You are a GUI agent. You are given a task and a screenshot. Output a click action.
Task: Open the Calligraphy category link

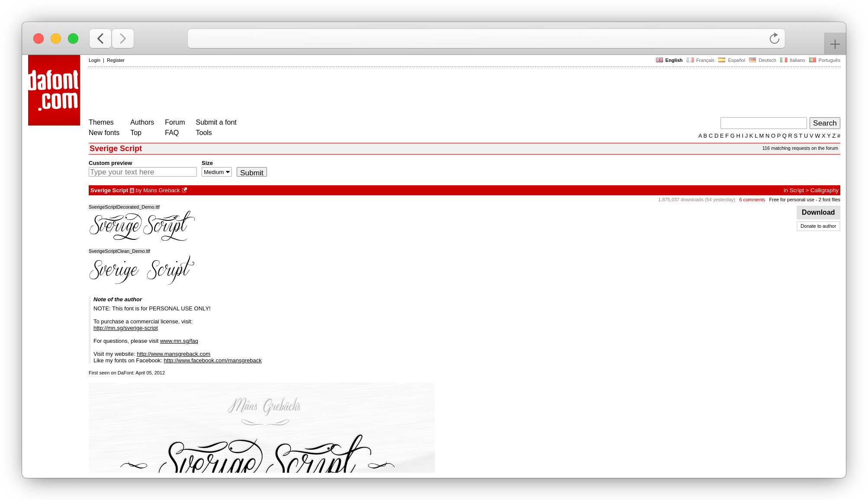tap(824, 190)
